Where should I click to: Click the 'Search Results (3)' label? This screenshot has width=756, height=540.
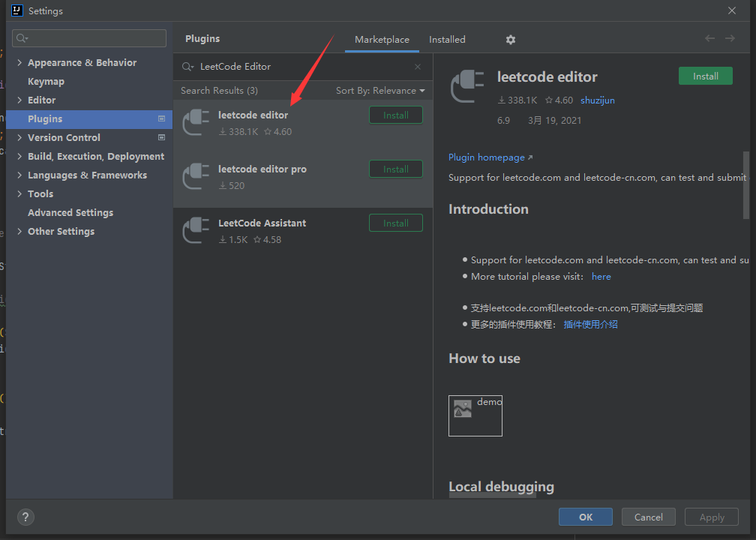(219, 91)
